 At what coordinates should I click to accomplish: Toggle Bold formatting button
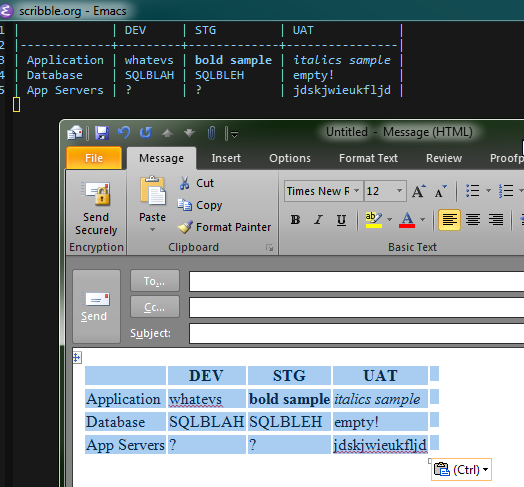(x=295, y=220)
